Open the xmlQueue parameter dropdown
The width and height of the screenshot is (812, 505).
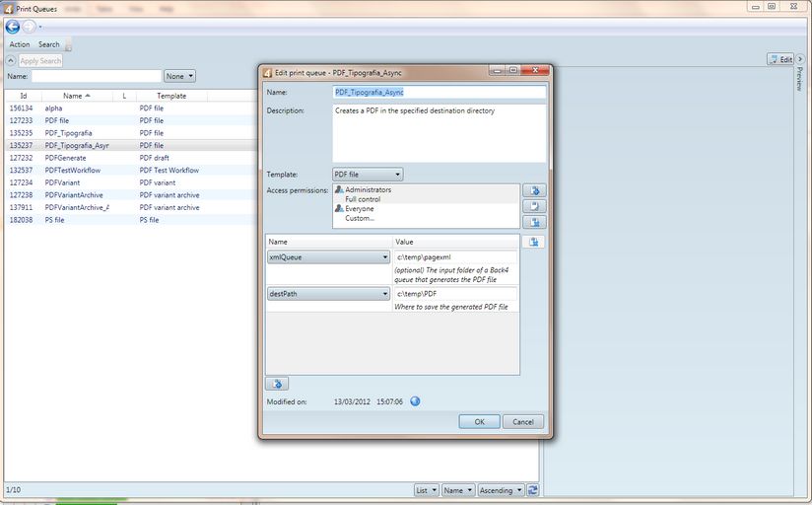pos(328,257)
